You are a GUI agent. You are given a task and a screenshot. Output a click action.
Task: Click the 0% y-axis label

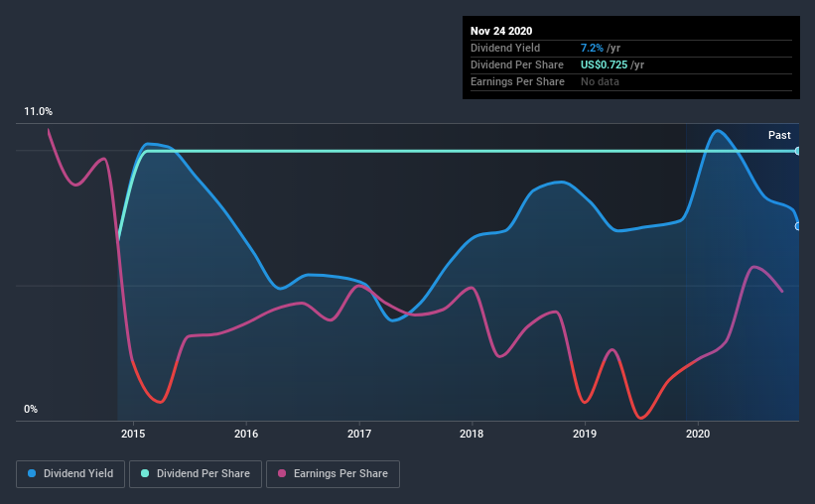[x=31, y=410]
